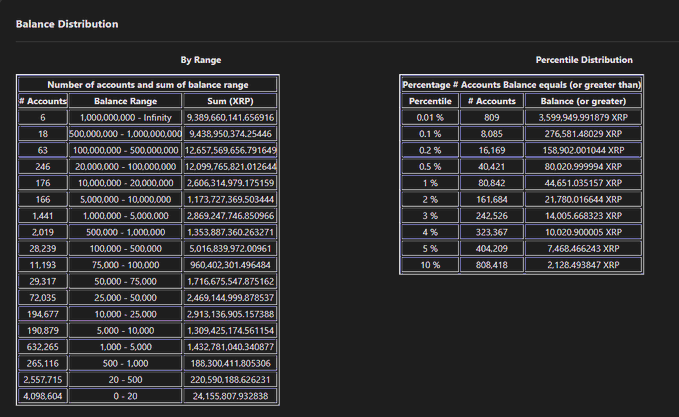Click the Balance Distribution heading
Viewport: 679px width, 417px height.
click(67, 24)
